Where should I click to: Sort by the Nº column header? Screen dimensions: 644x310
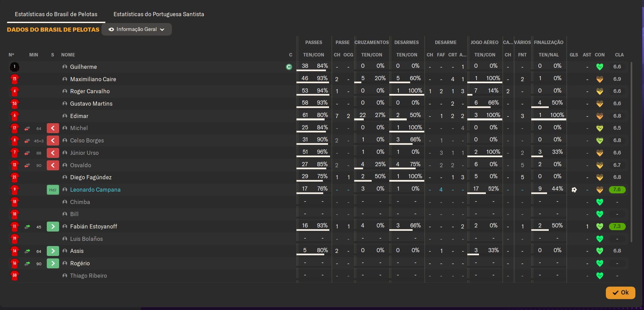tap(11, 55)
